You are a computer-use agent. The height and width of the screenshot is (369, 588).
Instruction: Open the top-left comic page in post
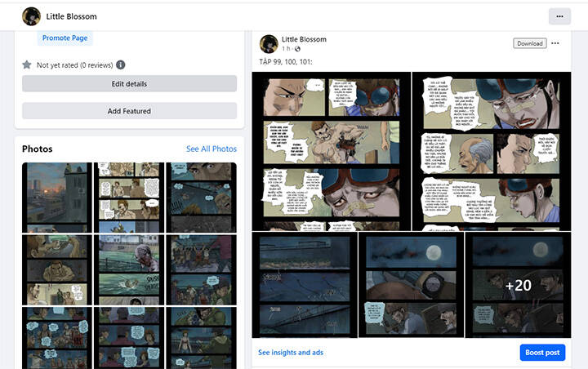click(x=331, y=151)
